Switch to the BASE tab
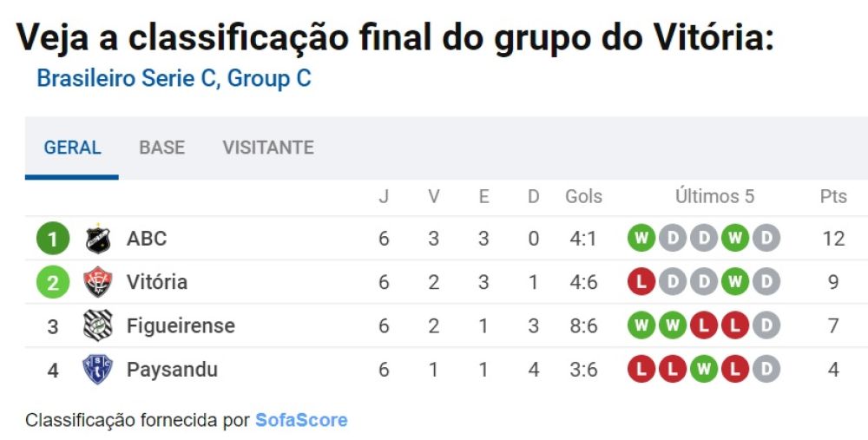 pos(161,148)
